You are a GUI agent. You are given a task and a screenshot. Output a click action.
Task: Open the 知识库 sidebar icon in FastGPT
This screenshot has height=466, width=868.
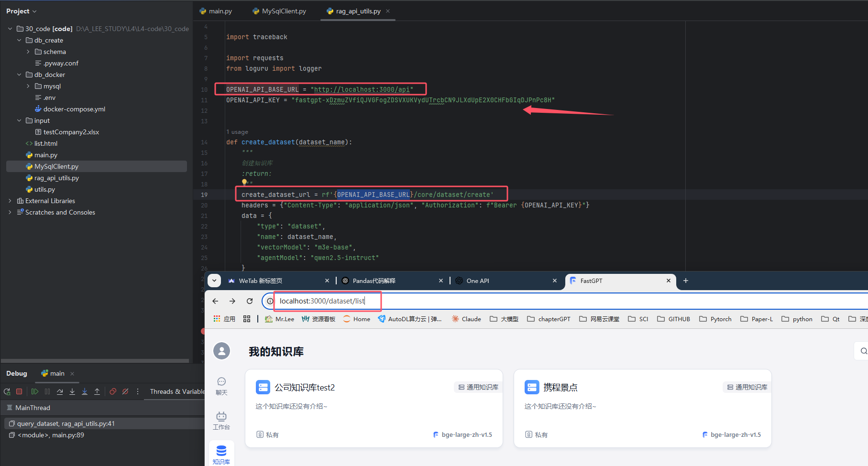[x=221, y=454]
